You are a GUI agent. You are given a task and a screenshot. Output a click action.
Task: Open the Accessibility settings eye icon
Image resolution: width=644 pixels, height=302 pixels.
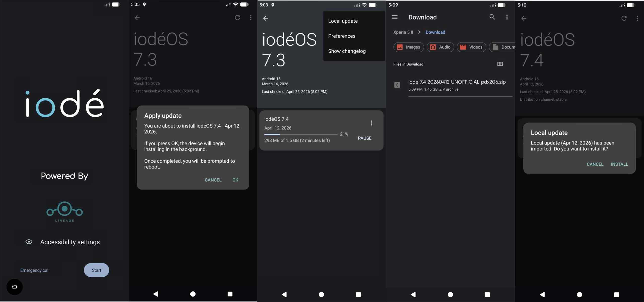[29, 242]
